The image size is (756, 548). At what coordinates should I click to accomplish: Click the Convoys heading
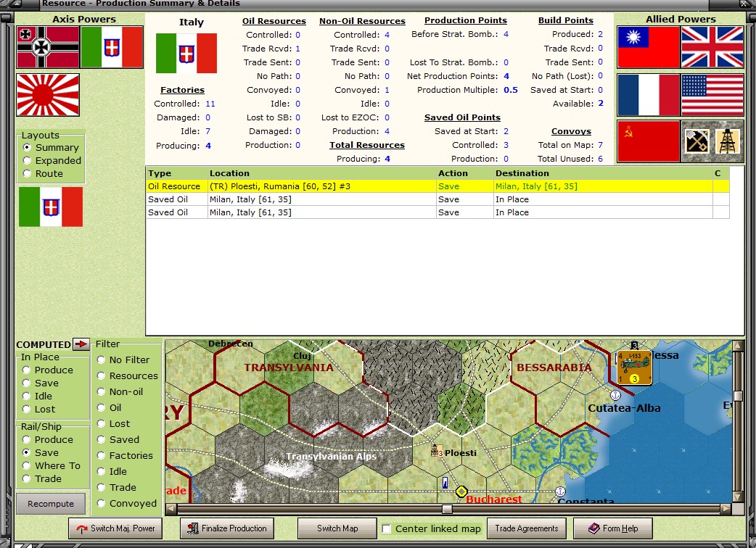tap(571, 131)
